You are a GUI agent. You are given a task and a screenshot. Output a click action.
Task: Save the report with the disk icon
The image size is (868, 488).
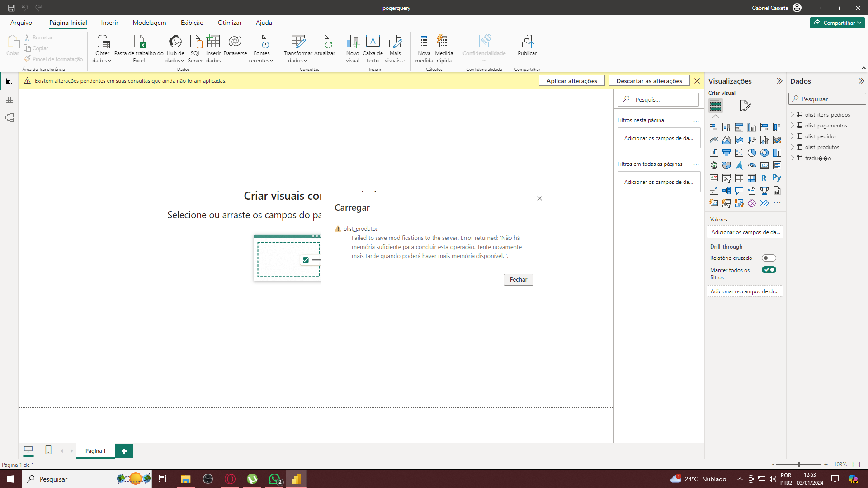[x=11, y=8]
